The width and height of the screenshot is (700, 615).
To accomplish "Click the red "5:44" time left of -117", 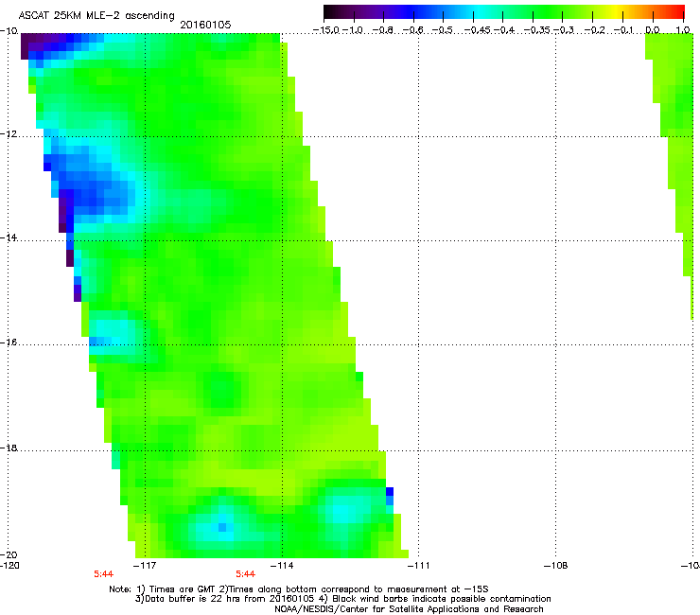I will pyautogui.click(x=103, y=574).
